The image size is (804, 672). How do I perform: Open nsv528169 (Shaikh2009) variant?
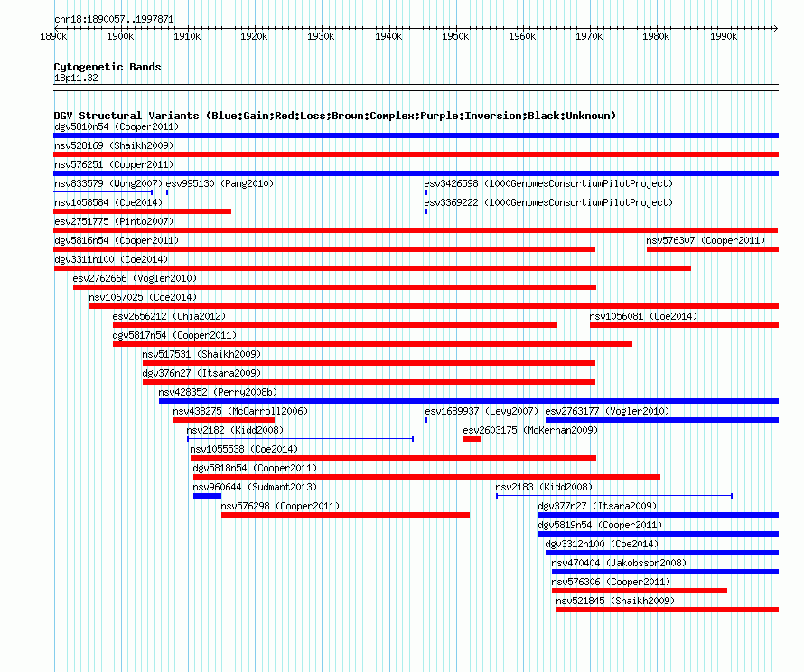click(x=114, y=145)
